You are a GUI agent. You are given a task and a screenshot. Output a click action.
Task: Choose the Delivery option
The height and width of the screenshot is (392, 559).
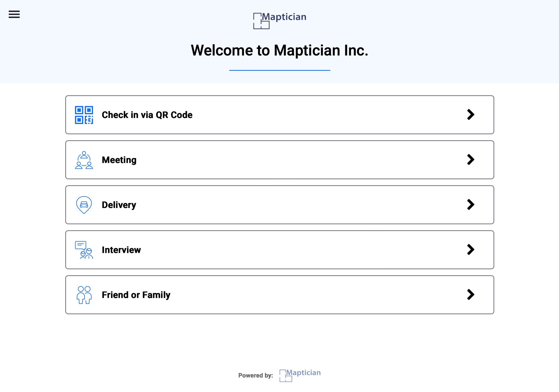coord(279,205)
